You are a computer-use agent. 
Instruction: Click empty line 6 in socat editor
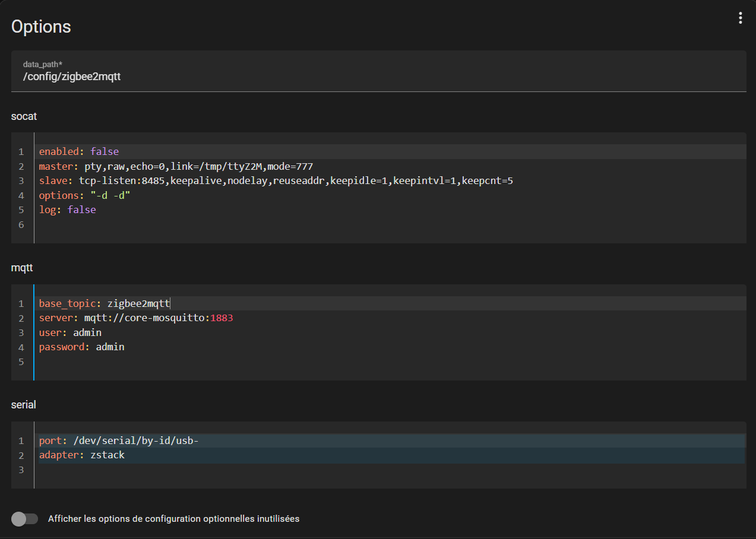coord(390,224)
